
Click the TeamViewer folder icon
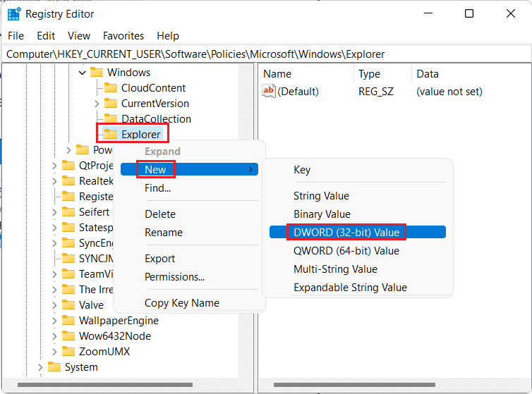pyautogui.click(x=68, y=273)
